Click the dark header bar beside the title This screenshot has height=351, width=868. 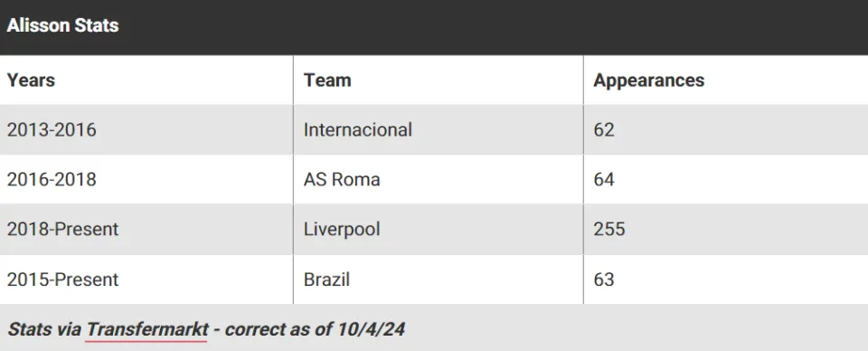pos(493,26)
